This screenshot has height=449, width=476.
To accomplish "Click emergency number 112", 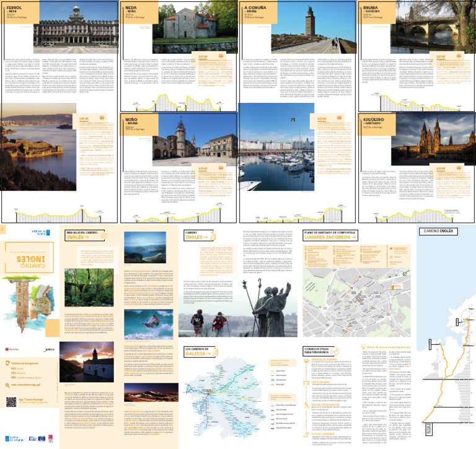I will [x=14, y=373].
